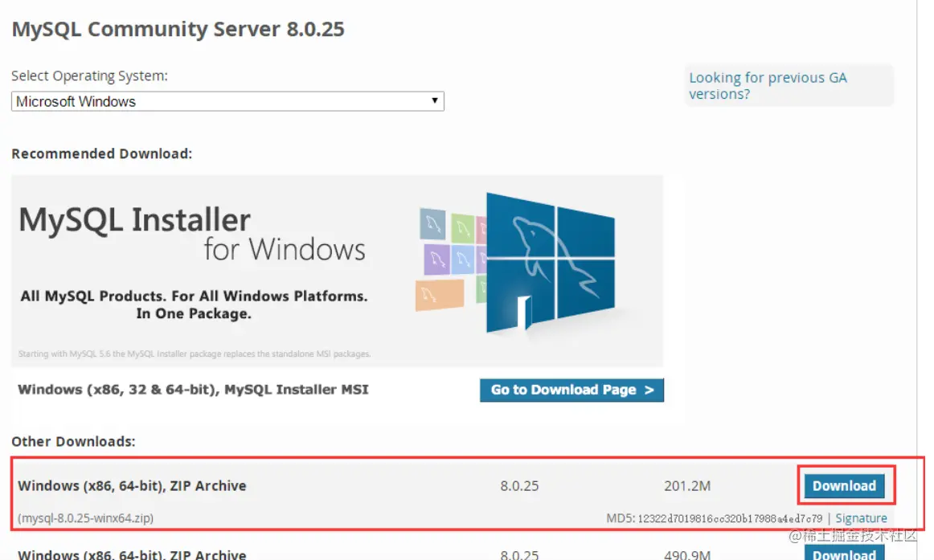Screen dimensions: 934x560
Task: Click the Go to Download Page button
Action: coord(571,390)
